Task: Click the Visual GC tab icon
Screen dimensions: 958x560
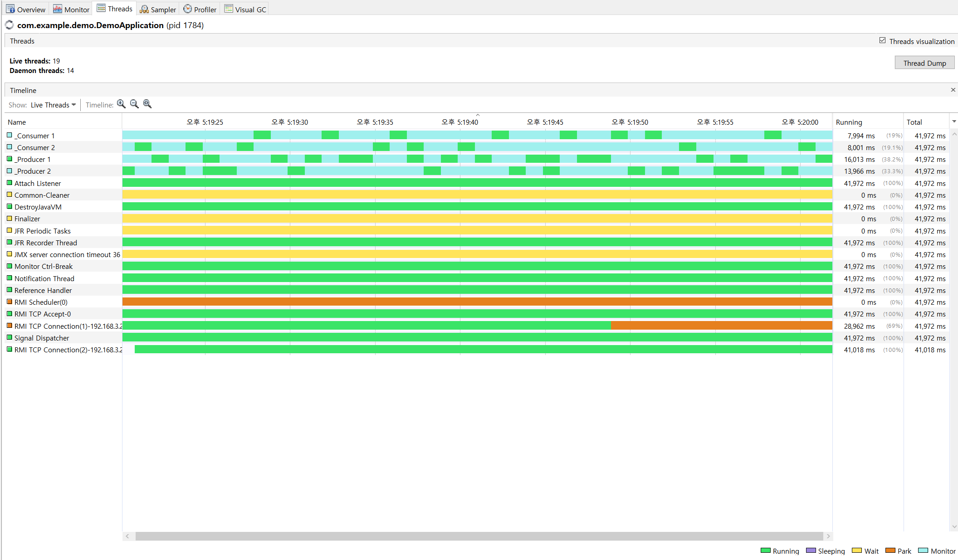Action: [x=229, y=9]
